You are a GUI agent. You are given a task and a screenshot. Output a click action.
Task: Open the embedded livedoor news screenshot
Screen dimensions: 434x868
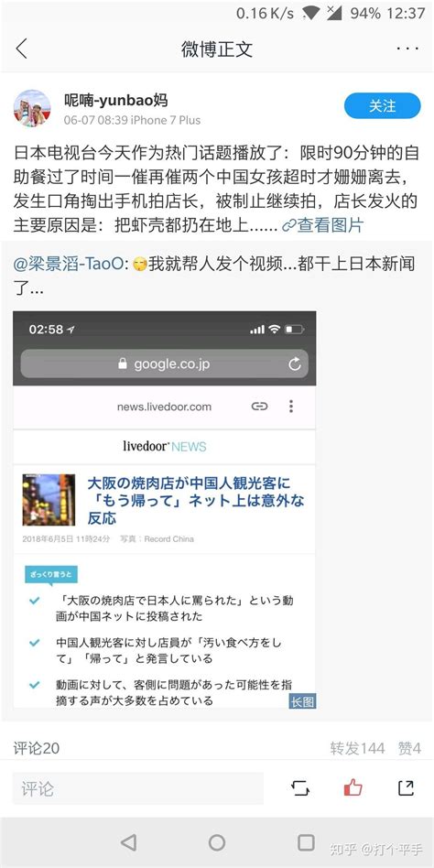[165, 510]
